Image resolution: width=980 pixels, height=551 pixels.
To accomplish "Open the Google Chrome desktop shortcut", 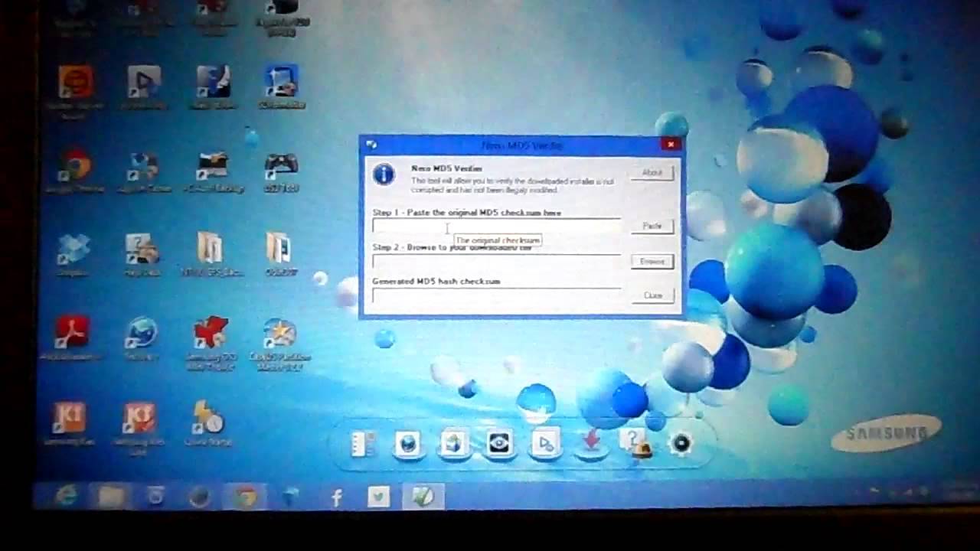I will click(x=75, y=167).
